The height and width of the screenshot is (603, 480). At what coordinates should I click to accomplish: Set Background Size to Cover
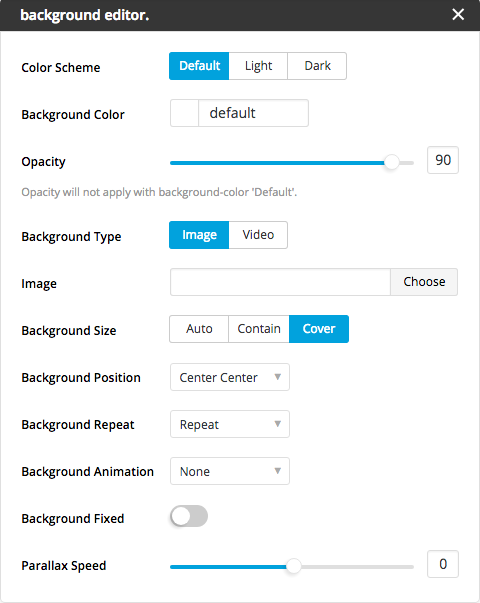(319, 329)
